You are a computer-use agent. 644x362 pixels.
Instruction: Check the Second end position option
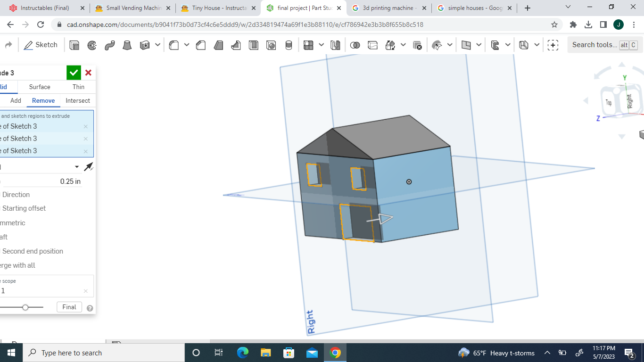[x=3, y=251]
